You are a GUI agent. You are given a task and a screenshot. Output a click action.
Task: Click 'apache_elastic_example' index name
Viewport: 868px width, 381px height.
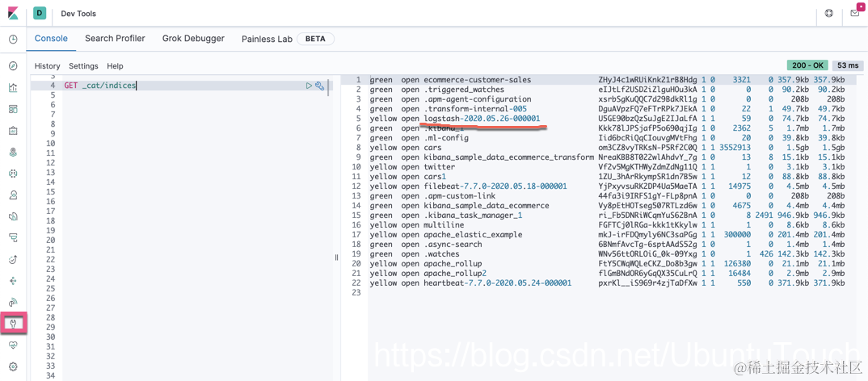tap(473, 234)
